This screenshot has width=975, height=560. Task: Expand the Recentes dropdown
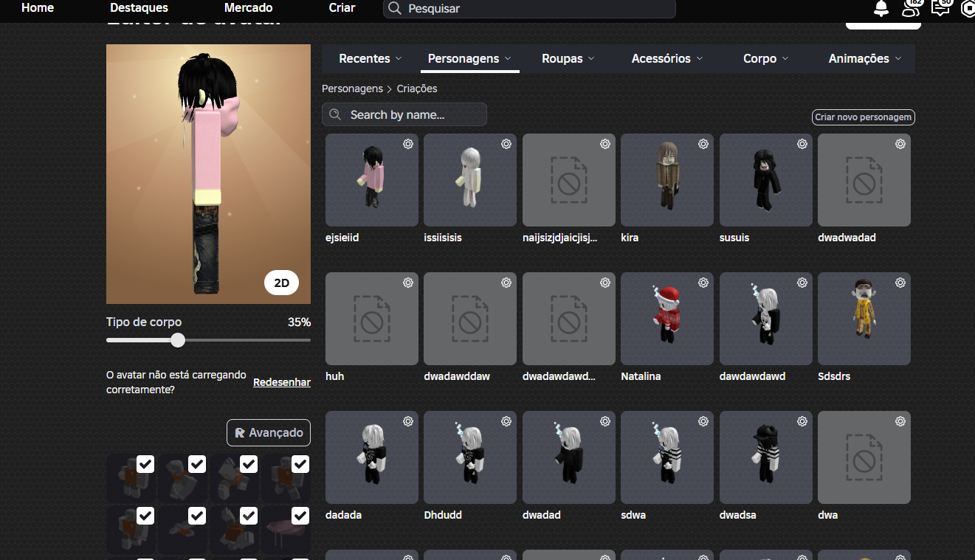tap(371, 58)
